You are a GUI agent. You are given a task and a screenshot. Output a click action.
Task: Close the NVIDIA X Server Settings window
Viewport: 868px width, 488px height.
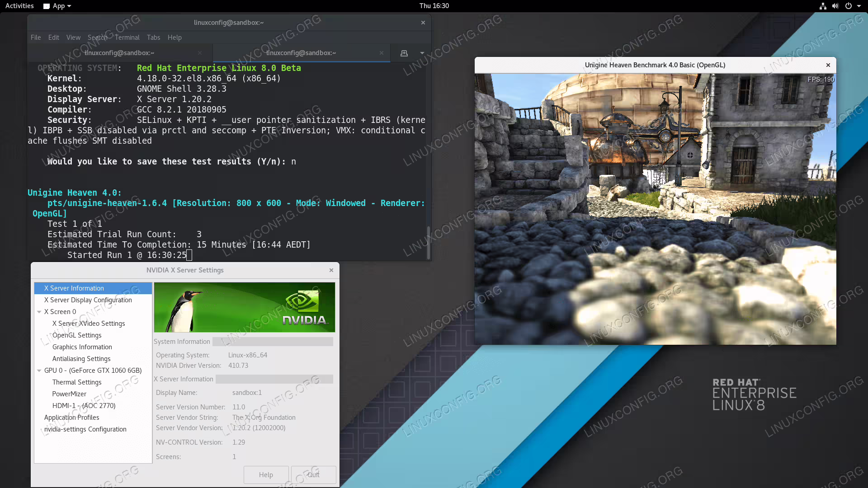[x=331, y=270]
